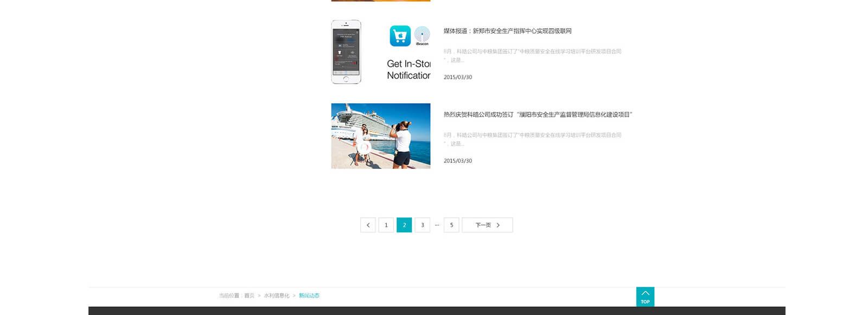Click the 2015/03/30 date of cruise article
868x315 pixels.
pyautogui.click(x=458, y=161)
